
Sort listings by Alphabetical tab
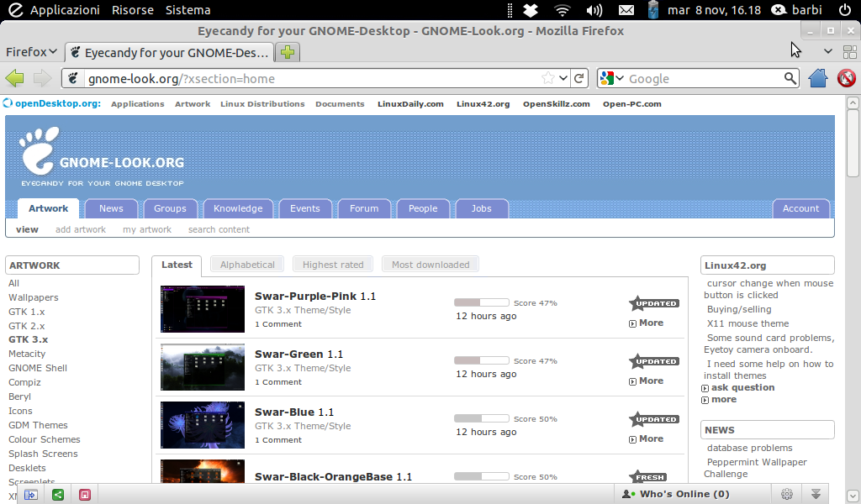247,265
